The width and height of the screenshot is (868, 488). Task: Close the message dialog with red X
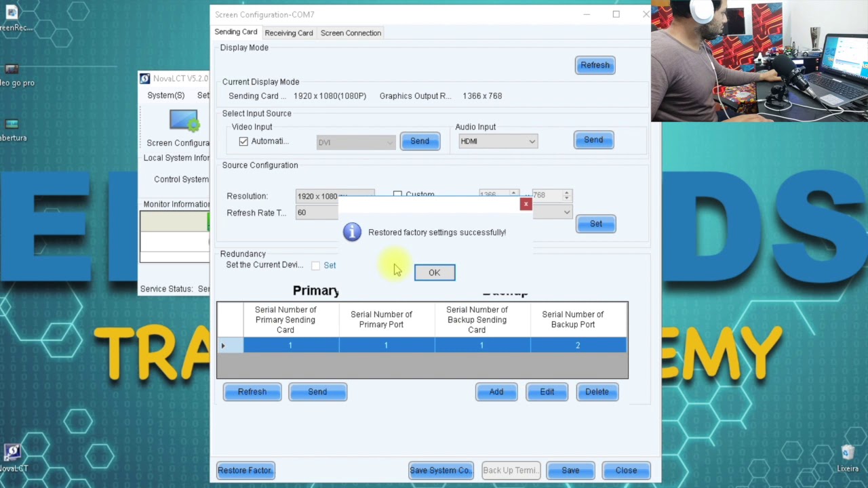(x=526, y=204)
